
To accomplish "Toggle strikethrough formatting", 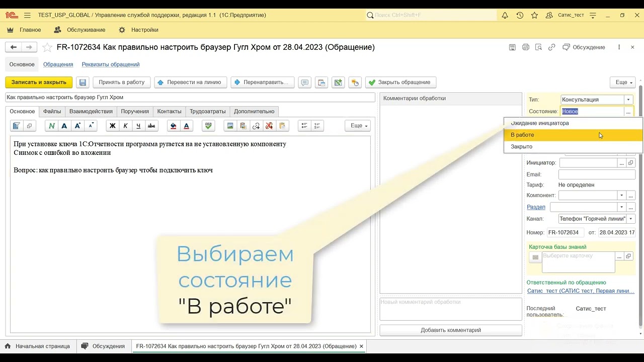I will pyautogui.click(x=151, y=126).
